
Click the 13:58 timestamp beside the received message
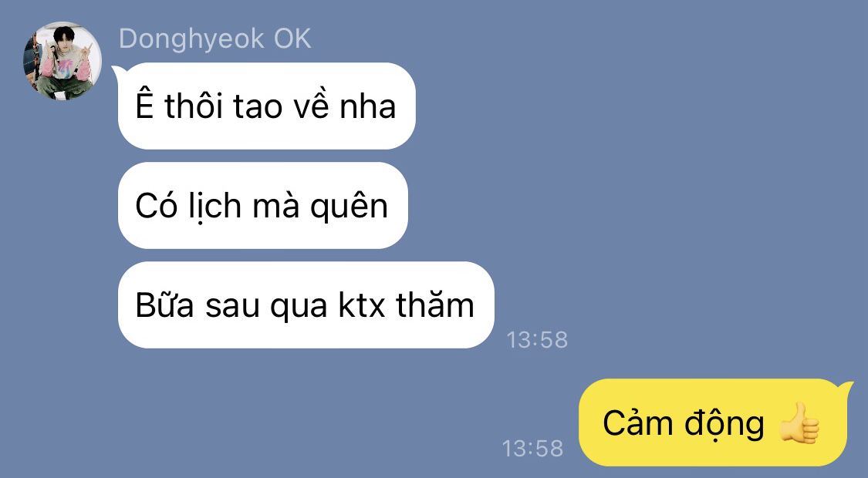pos(537,340)
